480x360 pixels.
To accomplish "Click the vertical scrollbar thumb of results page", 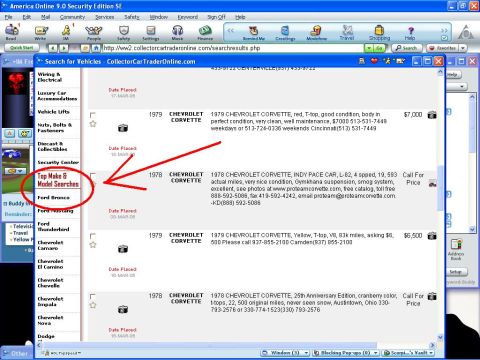I will coord(440,188).
